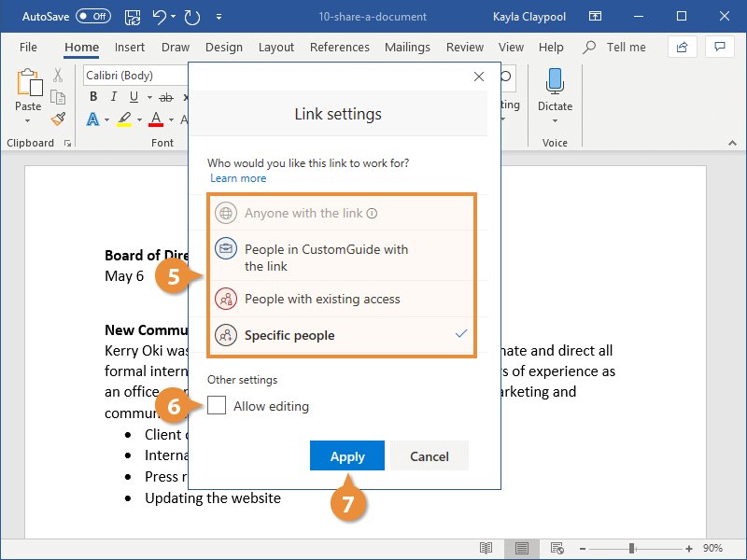Select the Format Painter brush icon

pos(58,119)
